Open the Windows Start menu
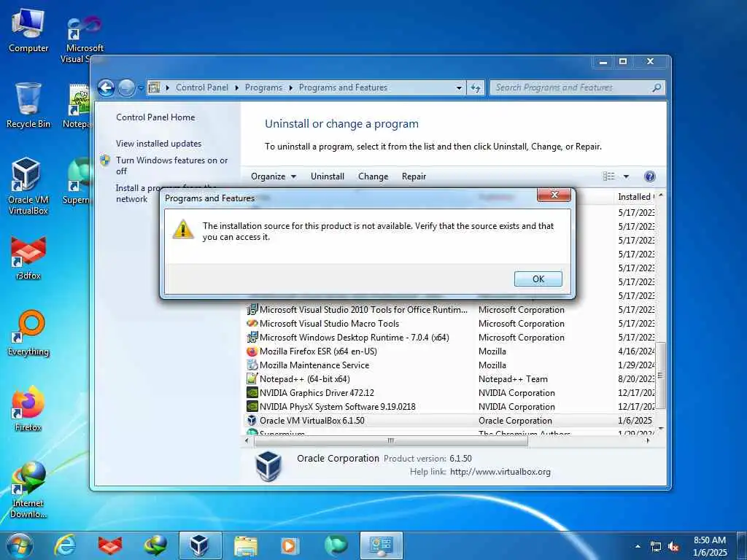 click(20, 545)
